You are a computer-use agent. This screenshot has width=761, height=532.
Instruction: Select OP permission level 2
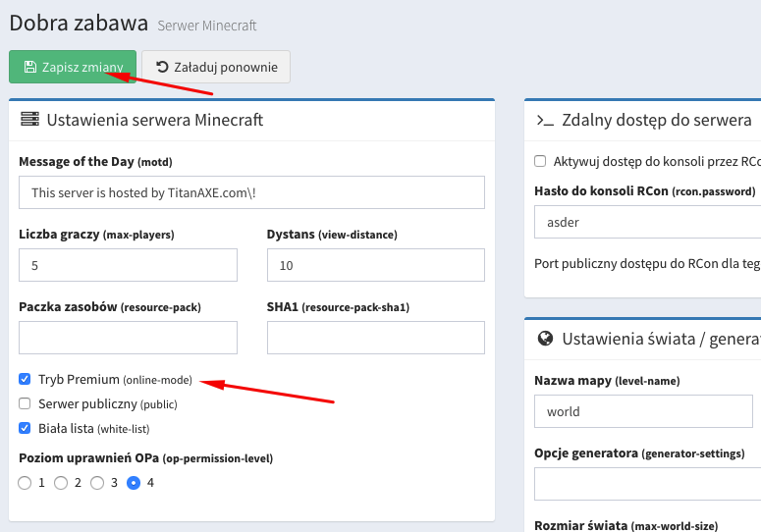pos(61,483)
